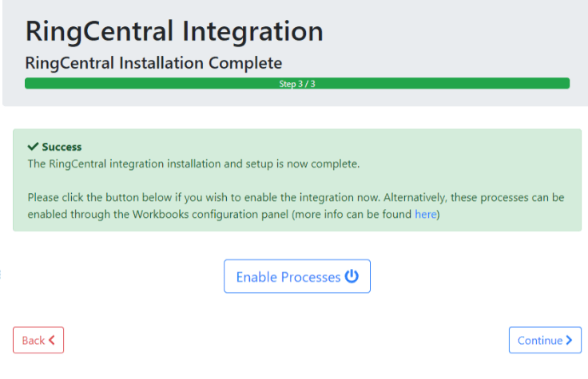Click the right chevron on Continue button

click(x=569, y=340)
